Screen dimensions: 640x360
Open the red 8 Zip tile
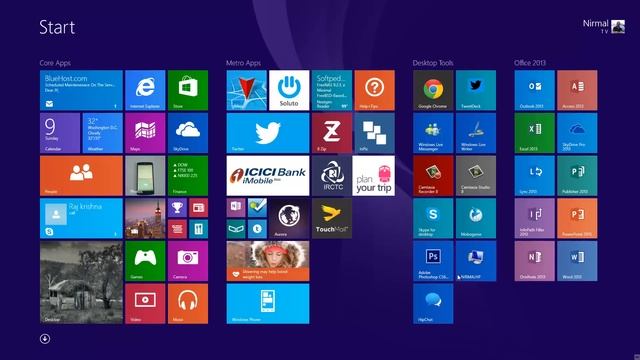[x=331, y=133]
